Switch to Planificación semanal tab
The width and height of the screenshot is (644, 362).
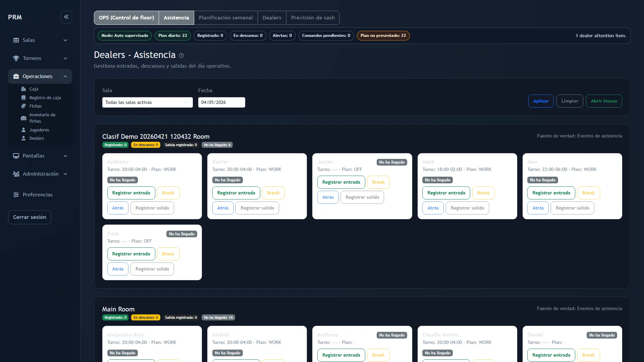click(x=226, y=18)
